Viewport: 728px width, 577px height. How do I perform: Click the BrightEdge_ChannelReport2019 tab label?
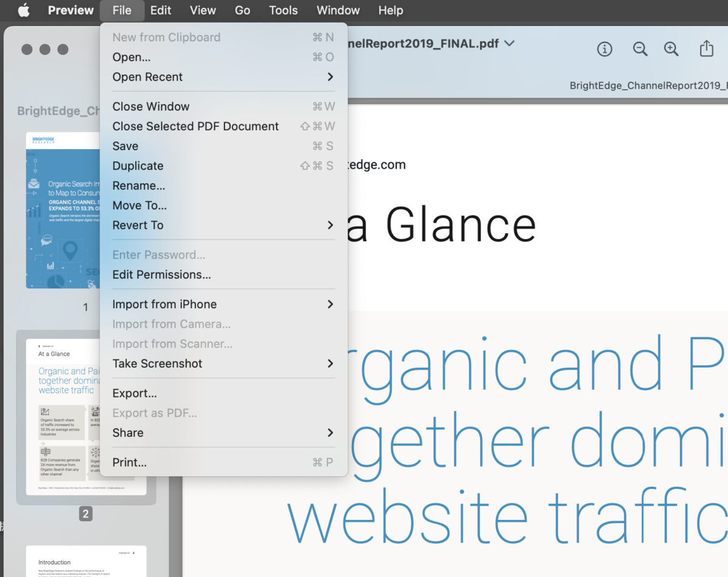(648, 86)
